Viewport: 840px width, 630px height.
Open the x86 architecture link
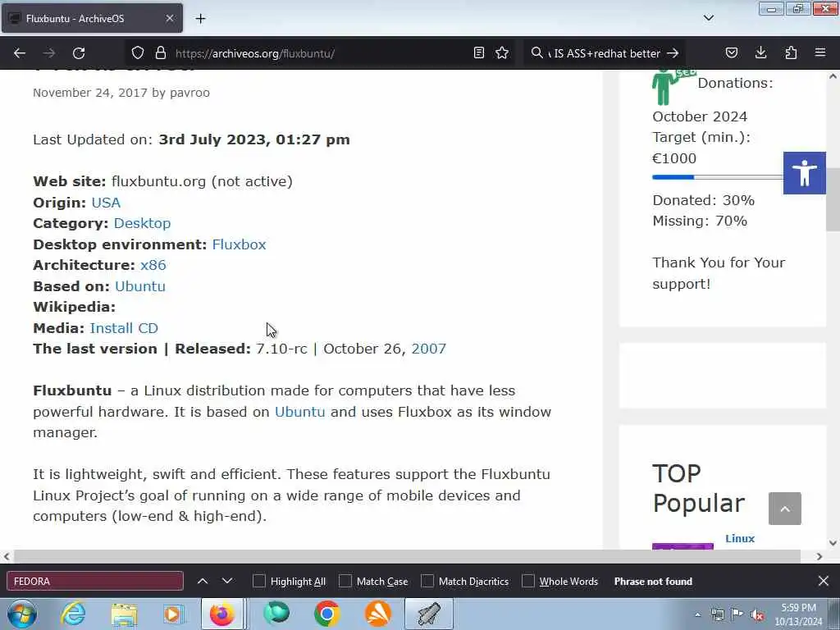[x=153, y=265]
